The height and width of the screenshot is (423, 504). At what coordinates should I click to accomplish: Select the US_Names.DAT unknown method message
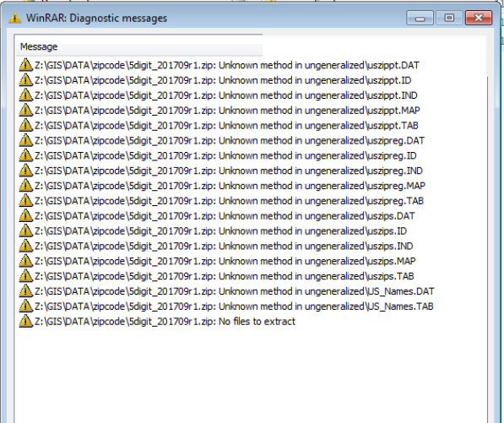(x=235, y=292)
